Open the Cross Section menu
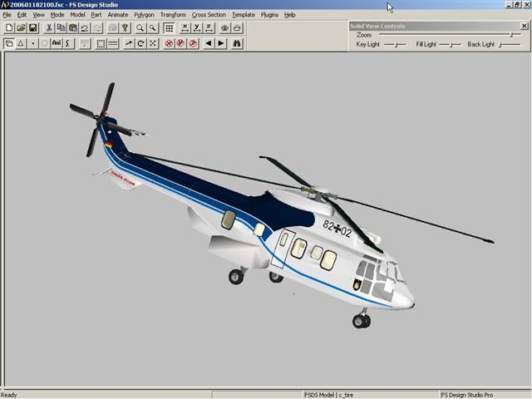 (x=209, y=15)
